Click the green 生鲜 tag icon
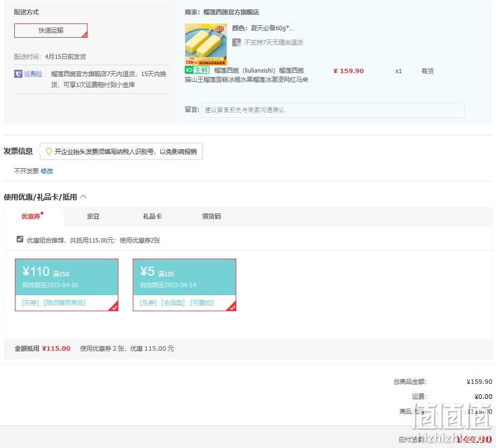The height and width of the screenshot is (448, 496). click(197, 70)
